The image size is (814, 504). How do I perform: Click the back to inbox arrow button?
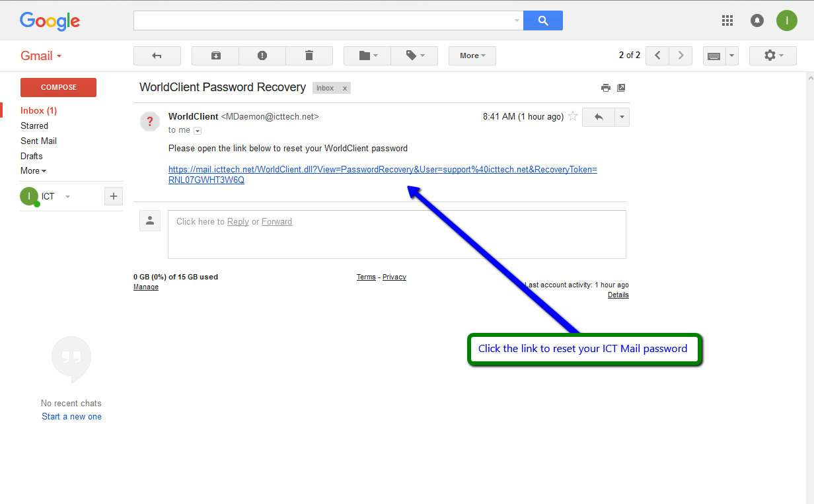click(x=157, y=56)
